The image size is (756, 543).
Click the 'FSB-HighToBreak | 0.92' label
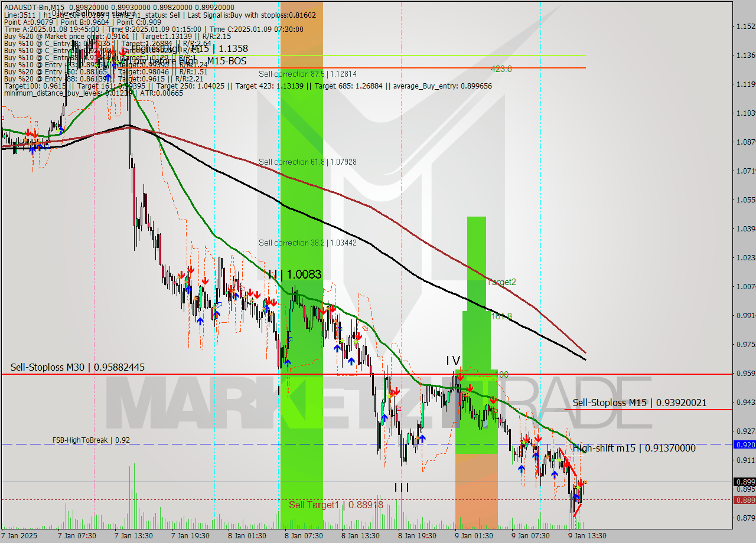[91, 440]
